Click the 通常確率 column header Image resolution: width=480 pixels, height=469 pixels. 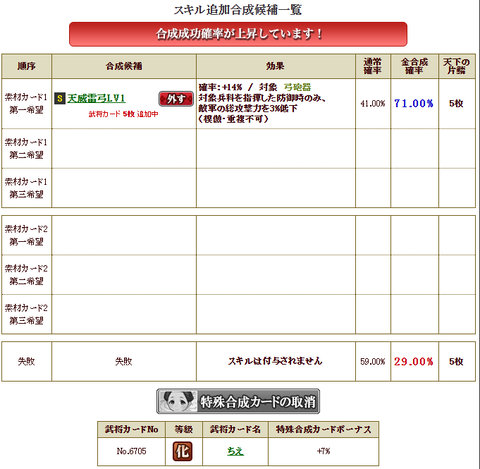[373, 66]
